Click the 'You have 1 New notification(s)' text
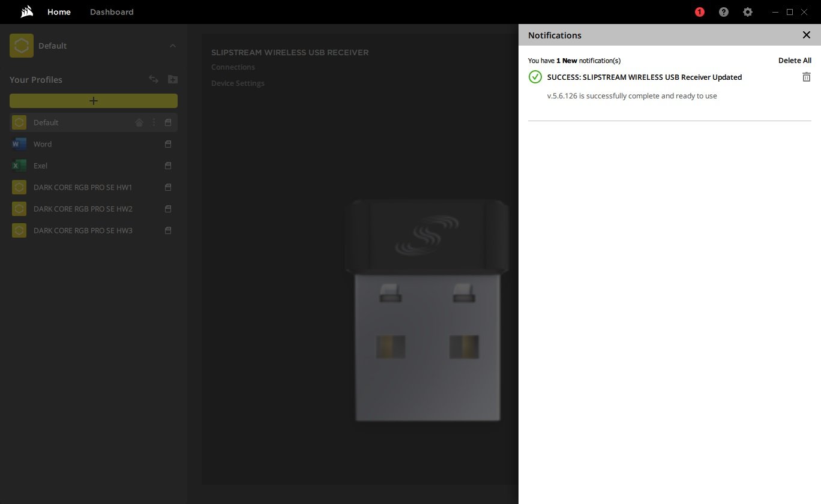Viewport: 821px width, 504px height. pos(574,61)
